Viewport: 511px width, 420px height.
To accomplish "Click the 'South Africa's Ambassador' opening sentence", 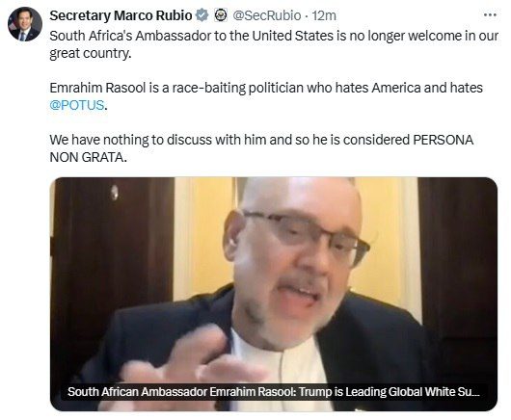I will [274, 36].
